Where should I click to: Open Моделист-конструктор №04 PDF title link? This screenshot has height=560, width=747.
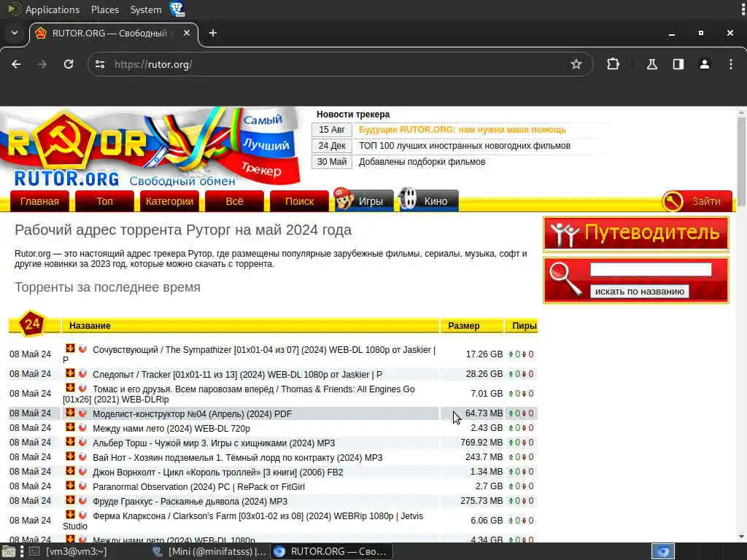click(192, 414)
